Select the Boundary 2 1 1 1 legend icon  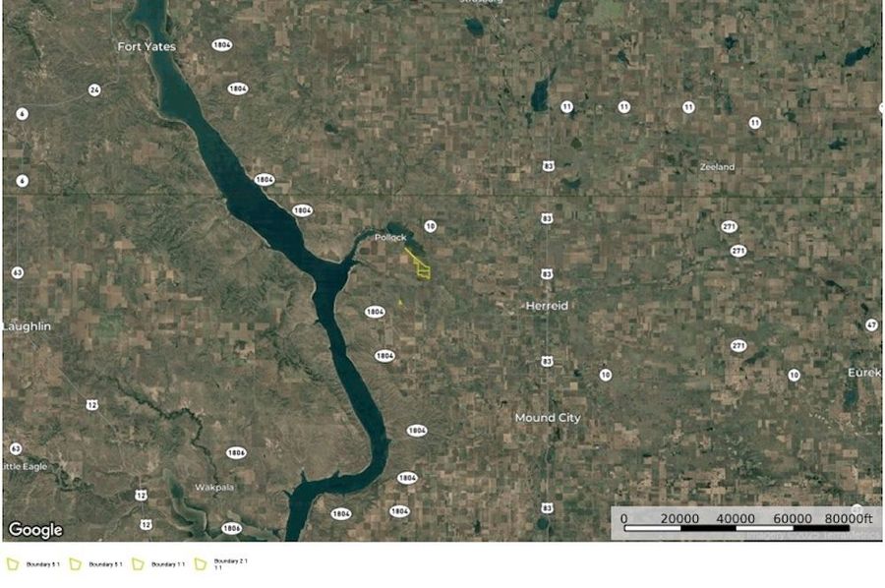(x=201, y=564)
